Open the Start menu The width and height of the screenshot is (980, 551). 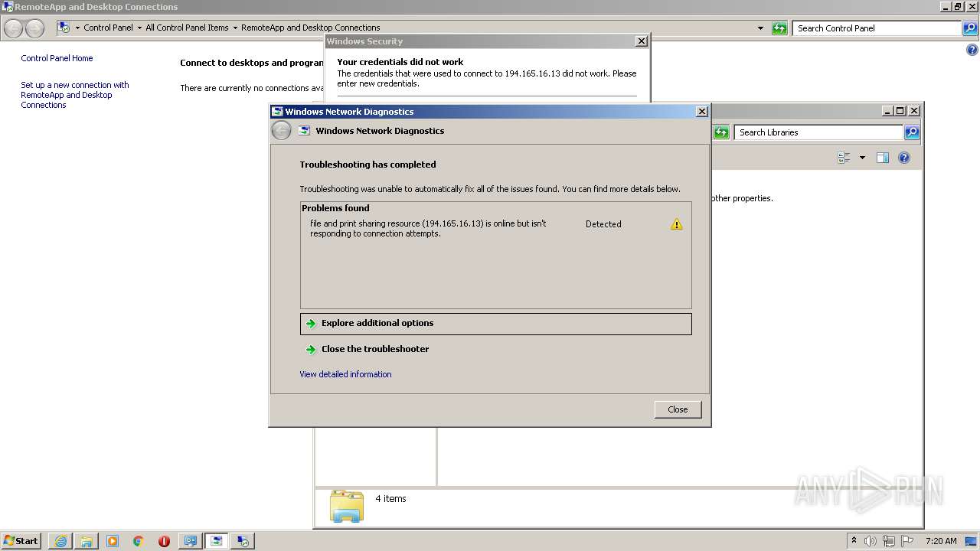coord(21,540)
